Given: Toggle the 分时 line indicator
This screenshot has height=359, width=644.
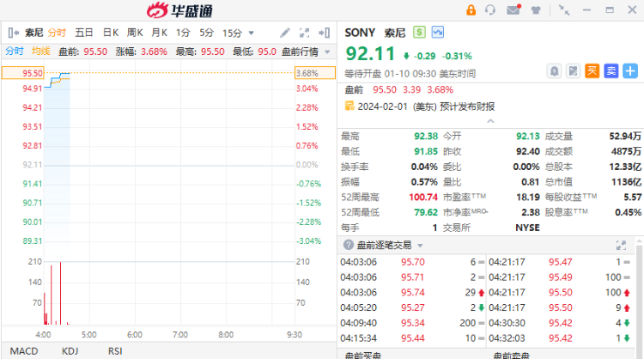Looking at the screenshot, I should (15, 51).
